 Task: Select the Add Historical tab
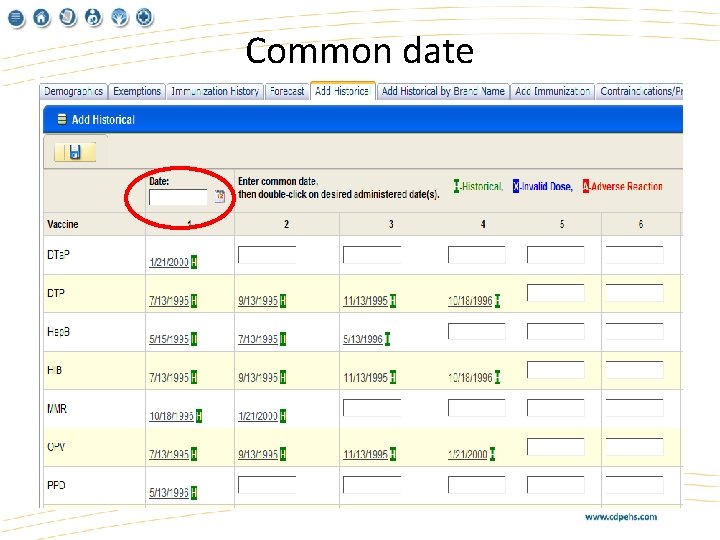click(343, 91)
